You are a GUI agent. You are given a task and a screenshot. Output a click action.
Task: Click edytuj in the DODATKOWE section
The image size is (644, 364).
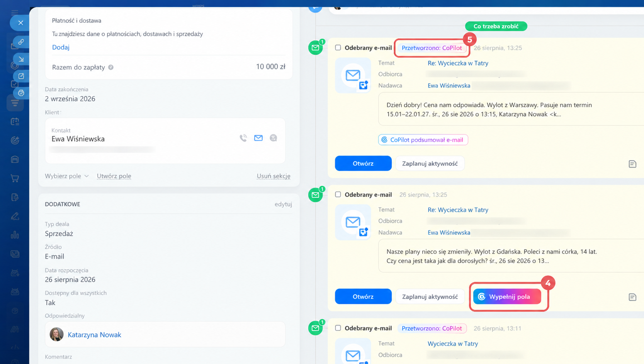[x=283, y=204]
